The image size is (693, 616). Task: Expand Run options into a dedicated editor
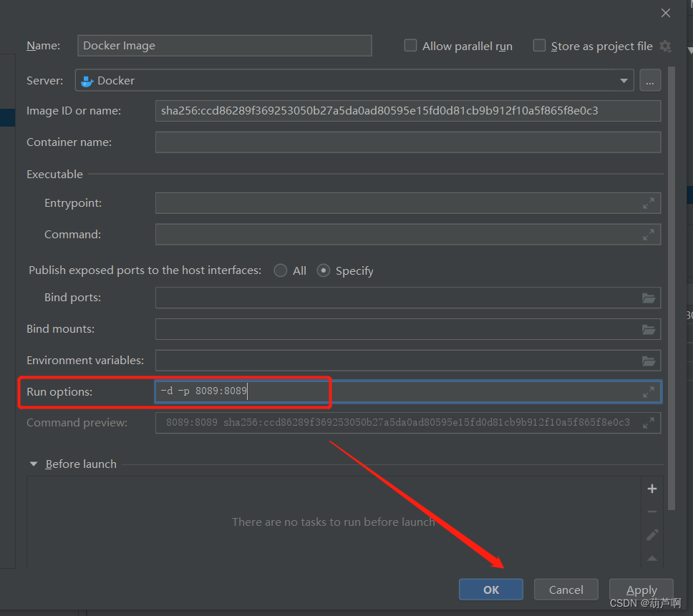649,391
